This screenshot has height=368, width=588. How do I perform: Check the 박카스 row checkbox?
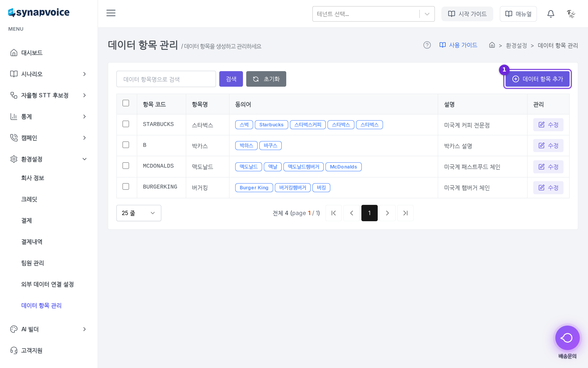[x=126, y=145]
